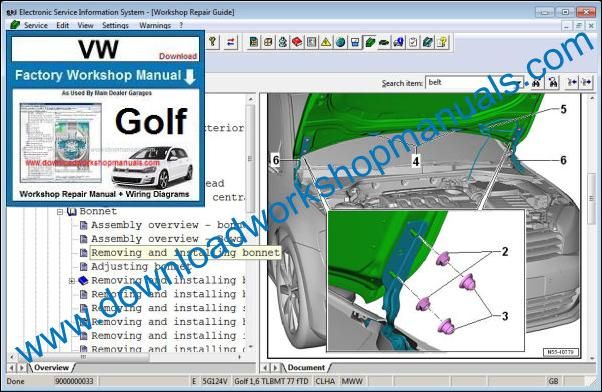This screenshot has width=602, height=392.
Task: Click the binoculars search-next icon with red dot
Action: tap(553, 82)
